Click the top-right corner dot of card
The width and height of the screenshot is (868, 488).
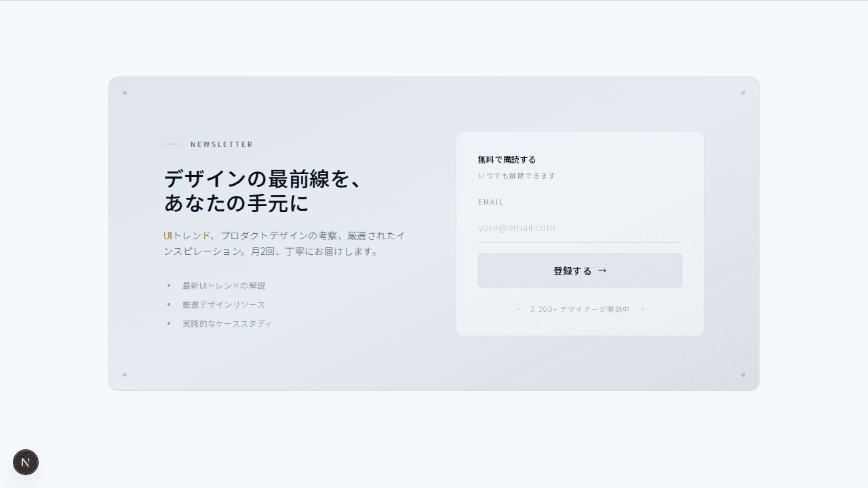(743, 93)
